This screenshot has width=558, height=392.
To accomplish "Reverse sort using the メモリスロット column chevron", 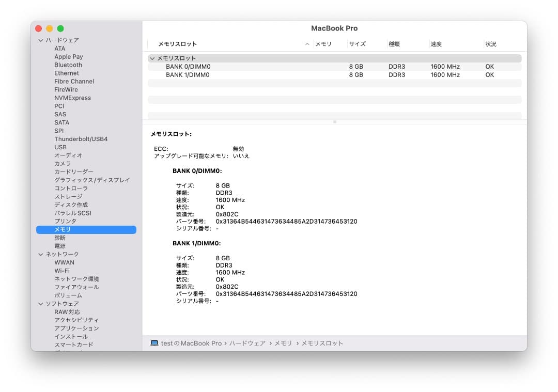I will click(x=307, y=44).
